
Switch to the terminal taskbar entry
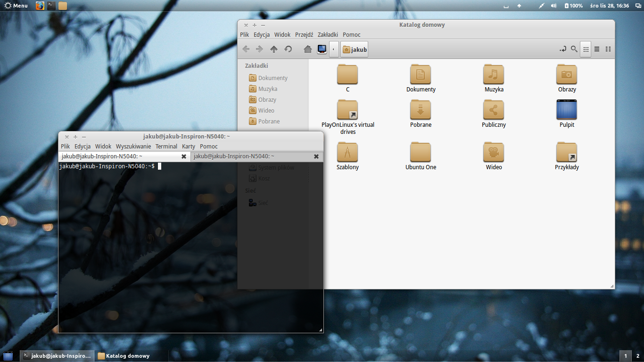tap(58, 356)
